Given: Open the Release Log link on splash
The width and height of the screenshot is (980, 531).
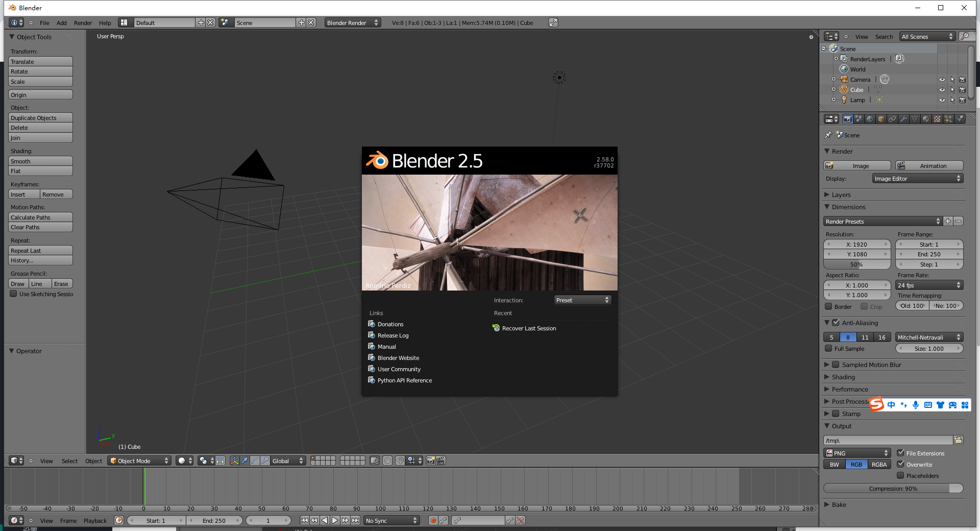Looking at the screenshot, I should tap(393, 335).
